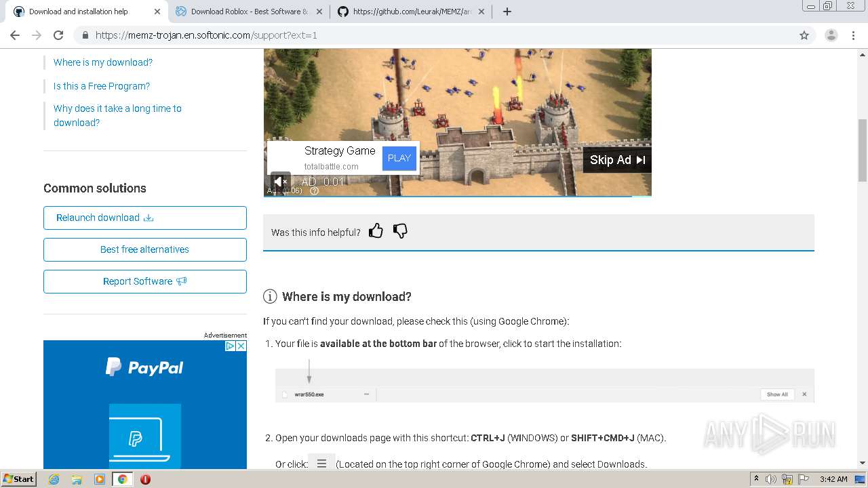Launch Internet Explorer from taskbar

[x=54, y=479]
